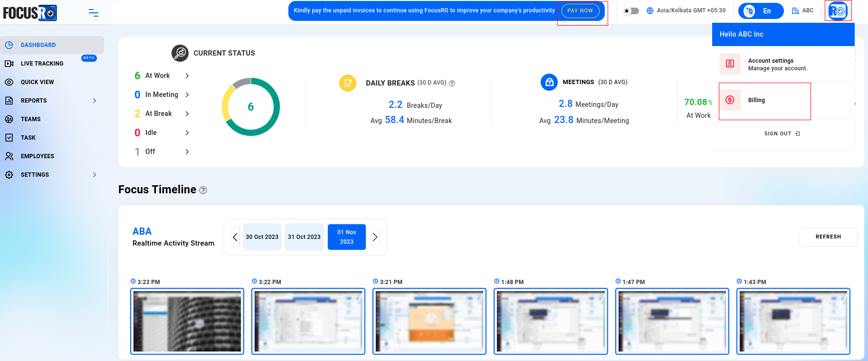868x361 pixels.
Task: Click the Focus Timeline help icon
Action: [x=203, y=190]
